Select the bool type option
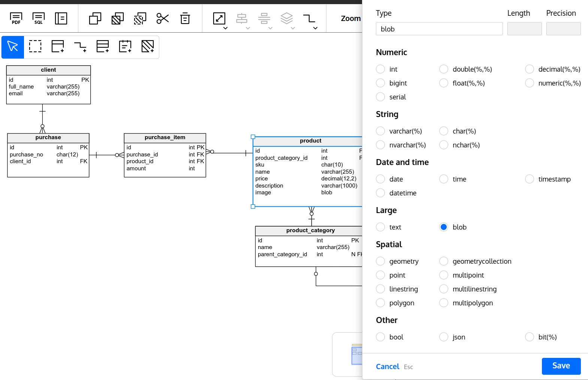 [380, 337]
